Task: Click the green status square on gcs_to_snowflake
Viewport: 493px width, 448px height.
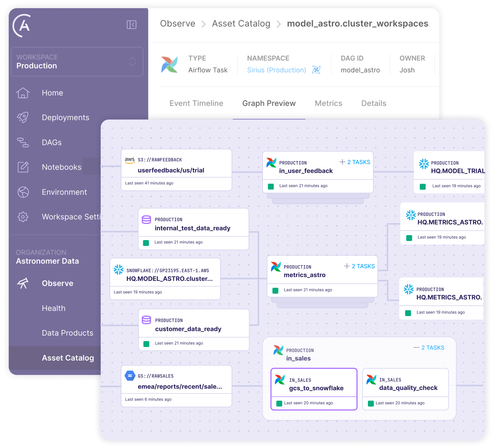Action: (279, 403)
